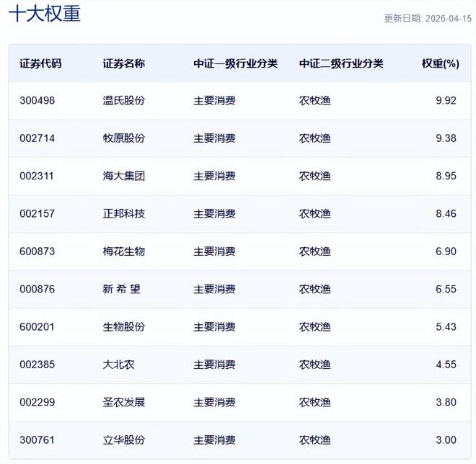Image resolution: width=476 pixels, height=464 pixels.
Task: Select stock name 生物股份
Action: (x=124, y=327)
